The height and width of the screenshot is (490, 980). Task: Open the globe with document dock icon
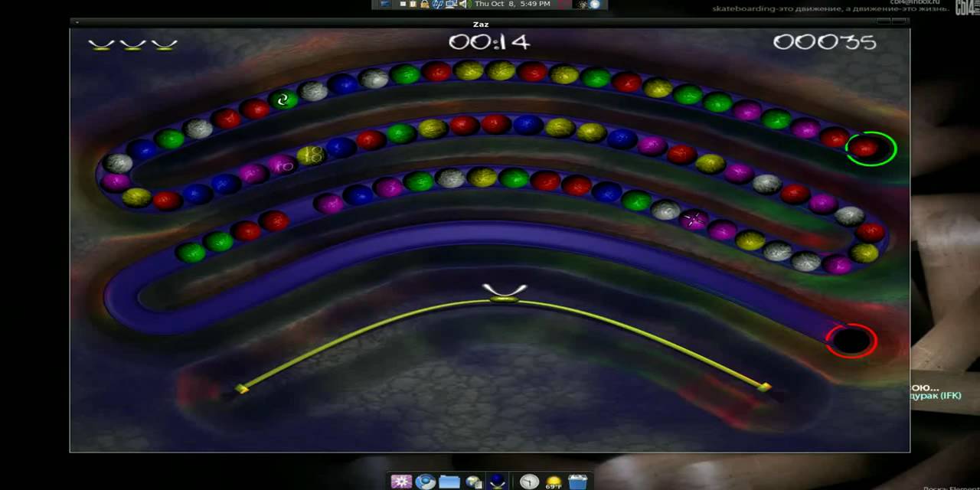473,482
